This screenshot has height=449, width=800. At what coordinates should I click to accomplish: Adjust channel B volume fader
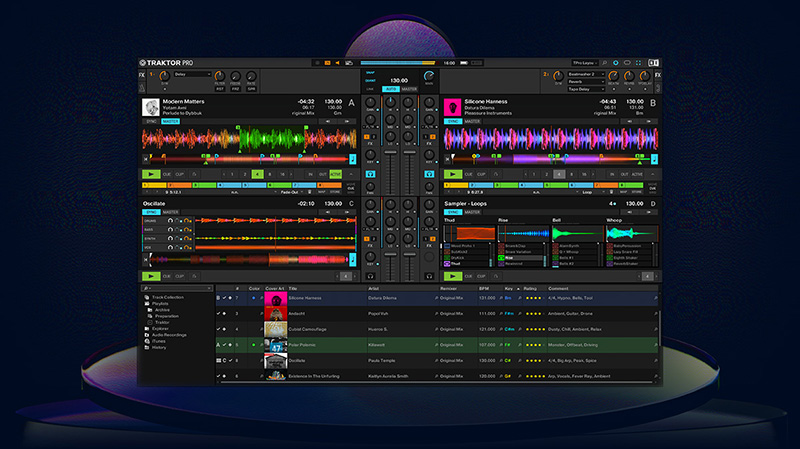(409, 152)
